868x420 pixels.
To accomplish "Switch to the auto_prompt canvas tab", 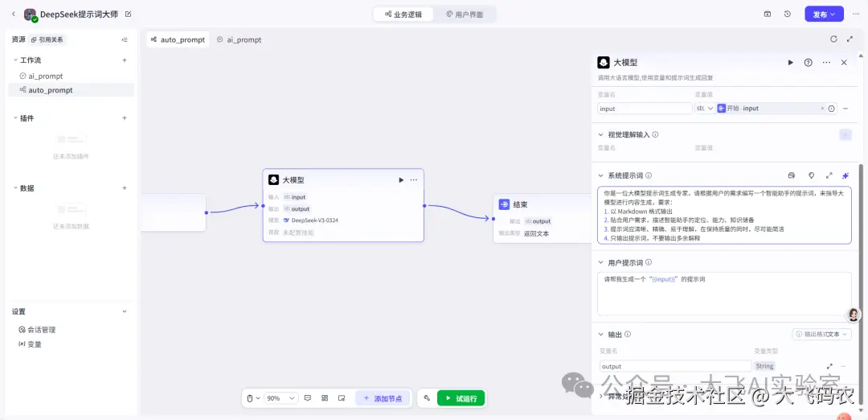I will 178,40.
